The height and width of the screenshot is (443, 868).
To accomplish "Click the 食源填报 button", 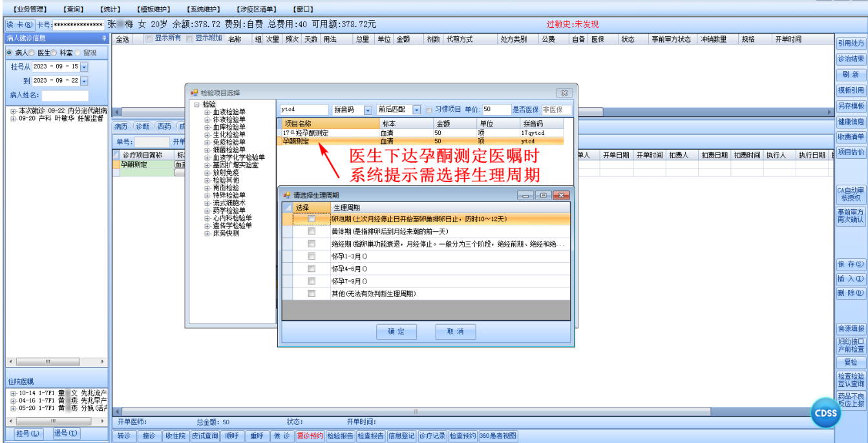I will point(851,329).
